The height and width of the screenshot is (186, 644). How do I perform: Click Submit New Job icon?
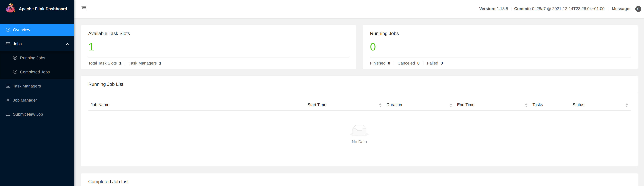tap(8, 114)
